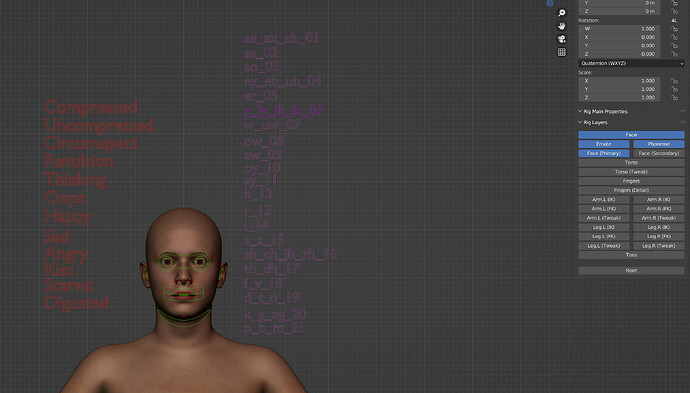Open the Quaternion (WXYZ) rotation mode dropdown

point(631,63)
